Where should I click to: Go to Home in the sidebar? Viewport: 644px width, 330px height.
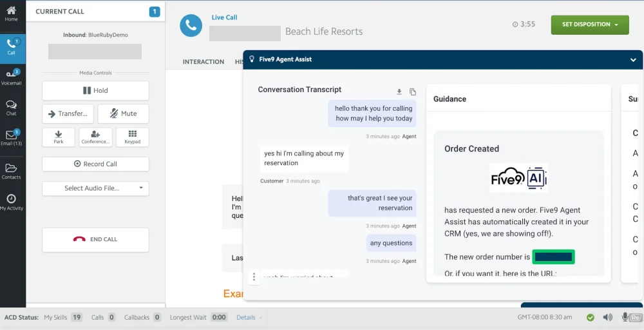(x=11, y=14)
